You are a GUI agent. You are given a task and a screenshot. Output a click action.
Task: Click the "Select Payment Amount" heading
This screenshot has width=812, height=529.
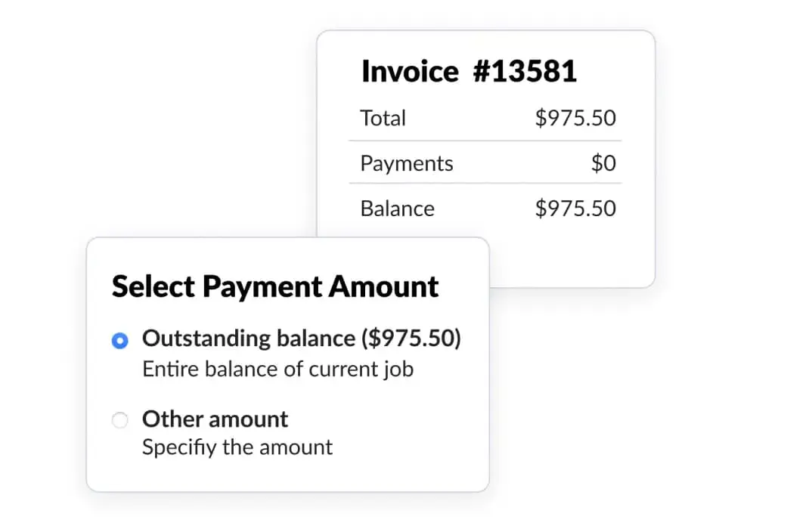[x=275, y=287]
